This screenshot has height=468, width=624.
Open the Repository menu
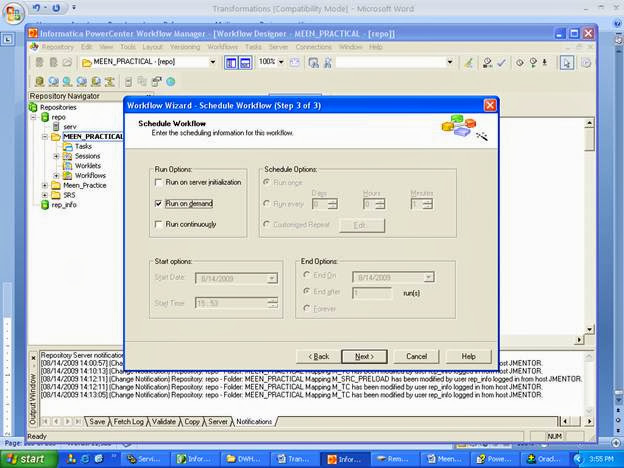58,47
